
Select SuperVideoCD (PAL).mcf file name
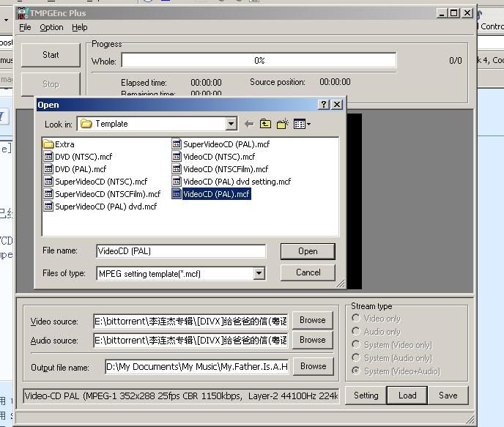pos(226,144)
